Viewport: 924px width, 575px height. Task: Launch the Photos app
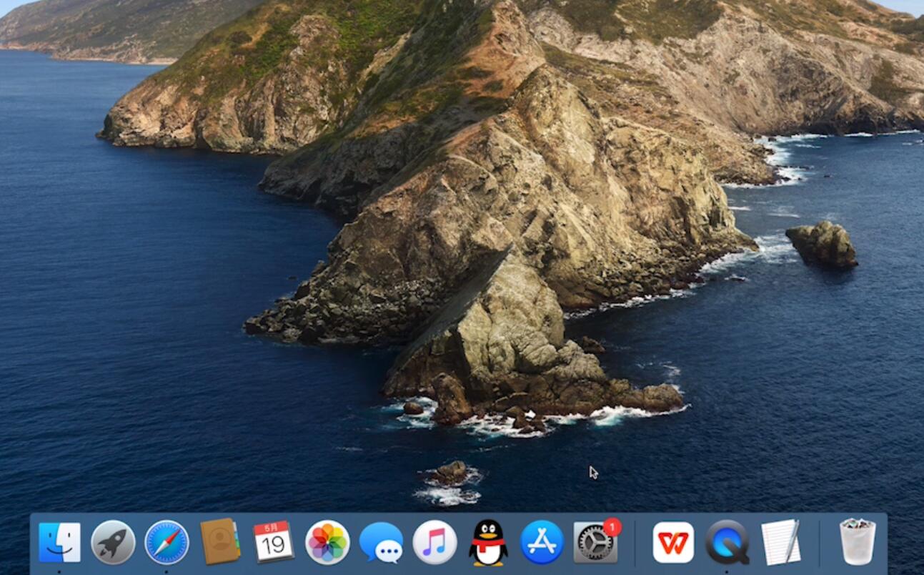coord(327,542)
